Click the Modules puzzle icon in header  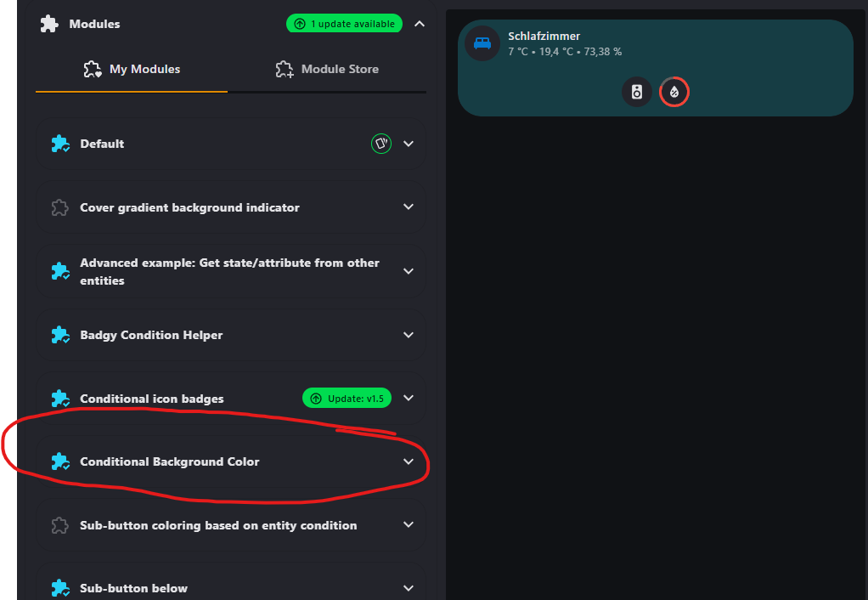pos(49,24)
